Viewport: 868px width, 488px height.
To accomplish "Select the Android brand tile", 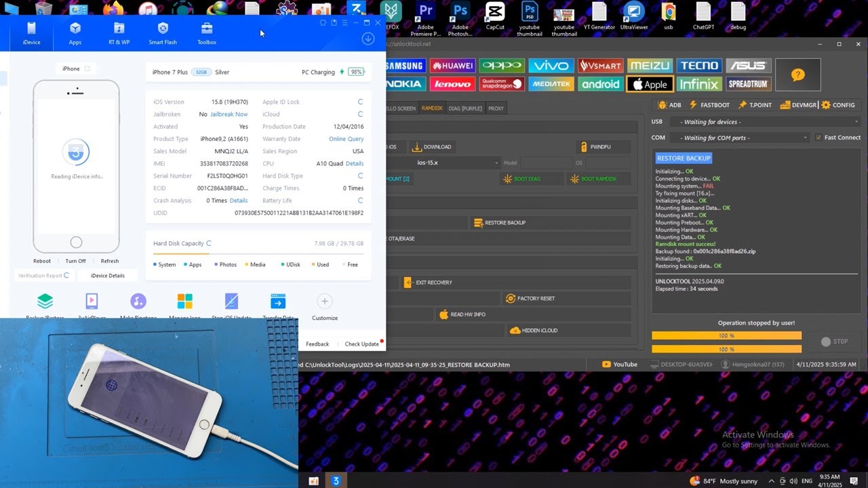I will click(600, 84).
